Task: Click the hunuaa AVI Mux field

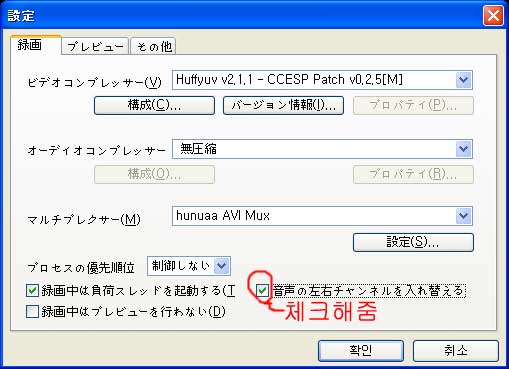Action: (322, 216)
